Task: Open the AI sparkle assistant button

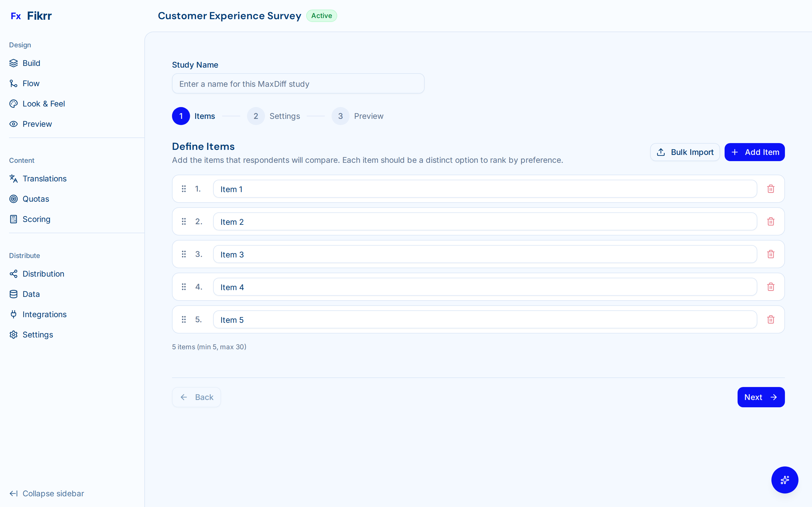Action: coord(784,480)
